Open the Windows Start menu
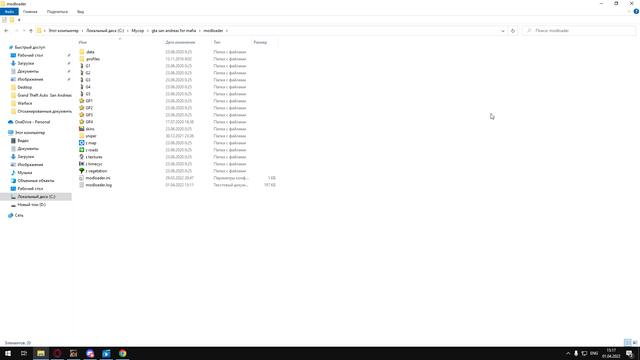The width and height of the screenshot is (640, 360). point(8,353)
